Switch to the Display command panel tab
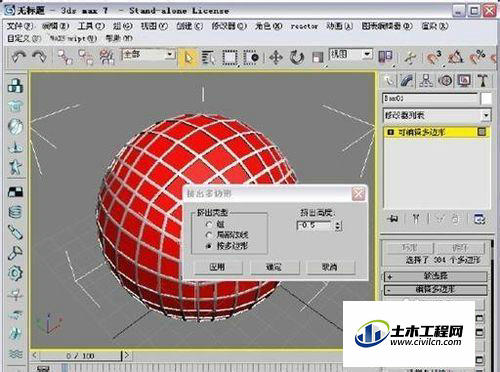This screenshot has height=372, width=500. click(464, 80)
